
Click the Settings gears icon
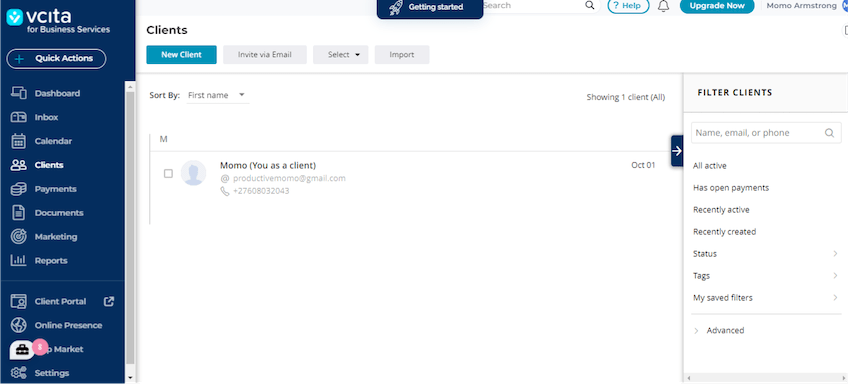point(19,373)
